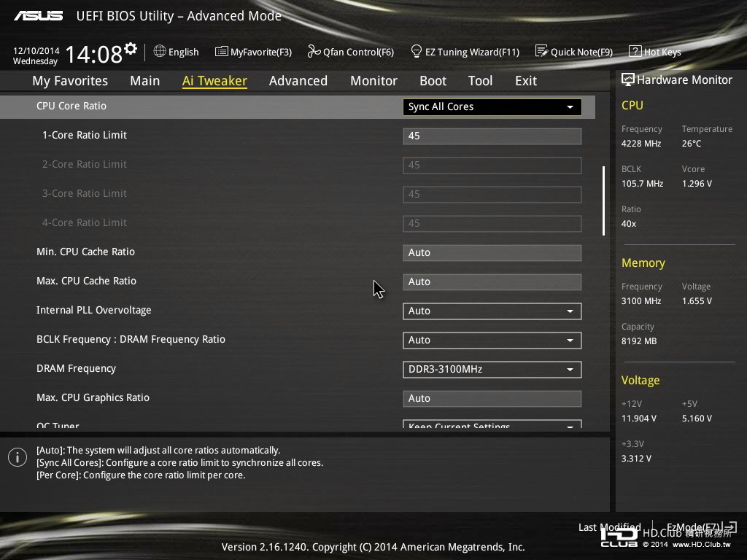Select the Ai Tweaker tab
Viewport: 747px width, 560px height.
(214, 81)
